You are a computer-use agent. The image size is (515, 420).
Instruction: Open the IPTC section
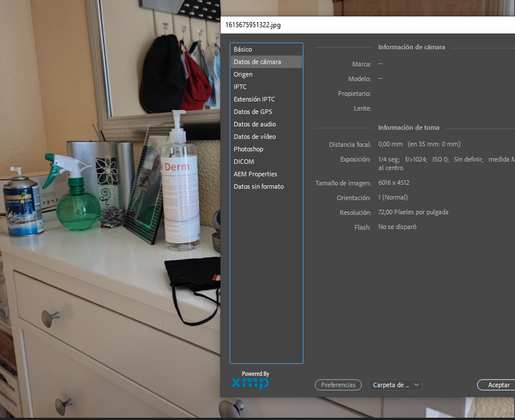tap(266, 87)
